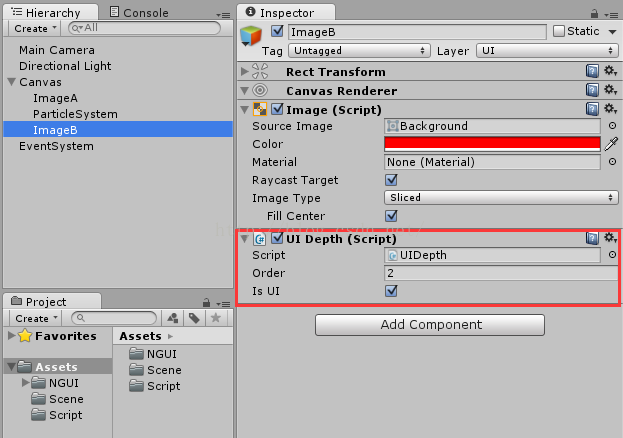Click the Hierarchy search field
This screenshot has width=623, height=438.
[144, 28]
